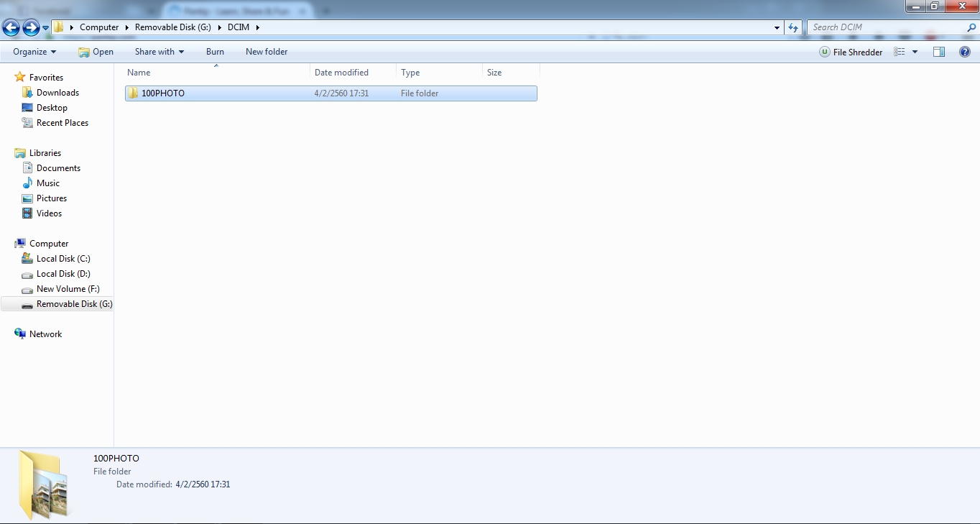980x524 pixels.
Task: Sort by the Type column header
Action: pyautogui.click(x=440, y=73)
